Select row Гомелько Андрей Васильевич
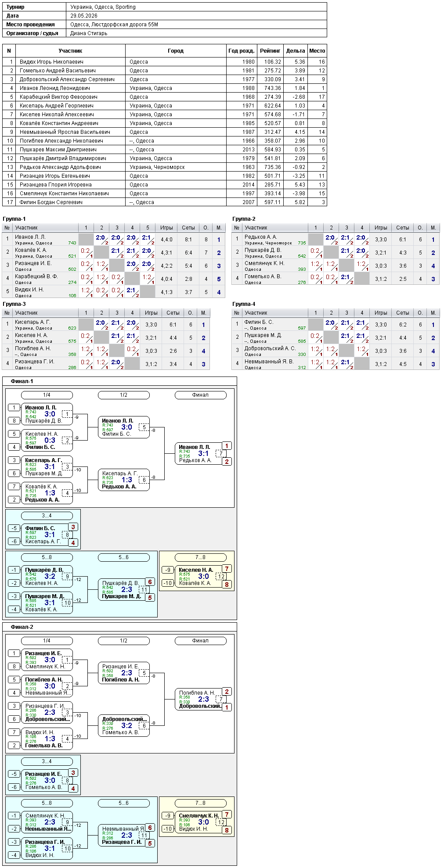This screenshot has width=444, height=868. (165, 71)
